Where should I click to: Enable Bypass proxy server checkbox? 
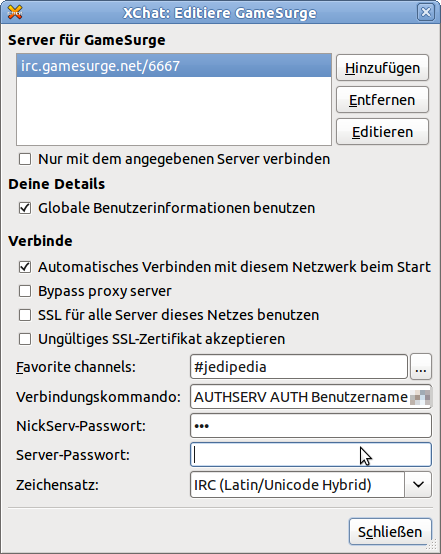tap(25, 291)
